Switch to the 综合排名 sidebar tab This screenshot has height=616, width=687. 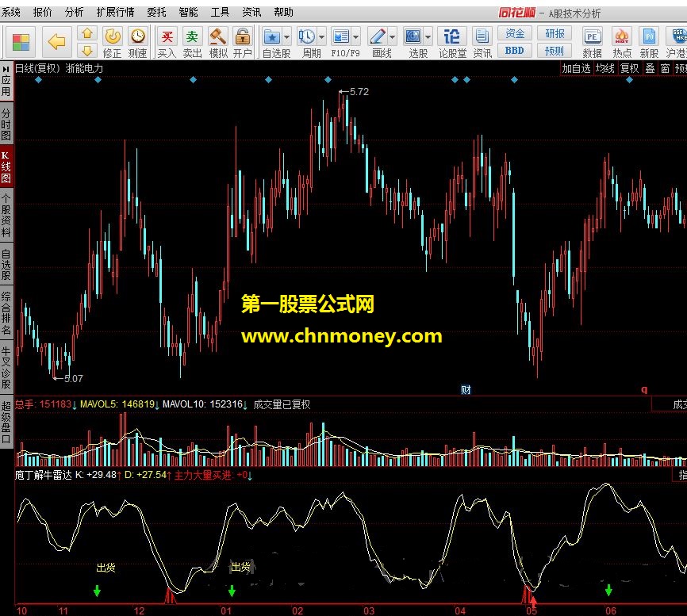click(x=6, y=313)
